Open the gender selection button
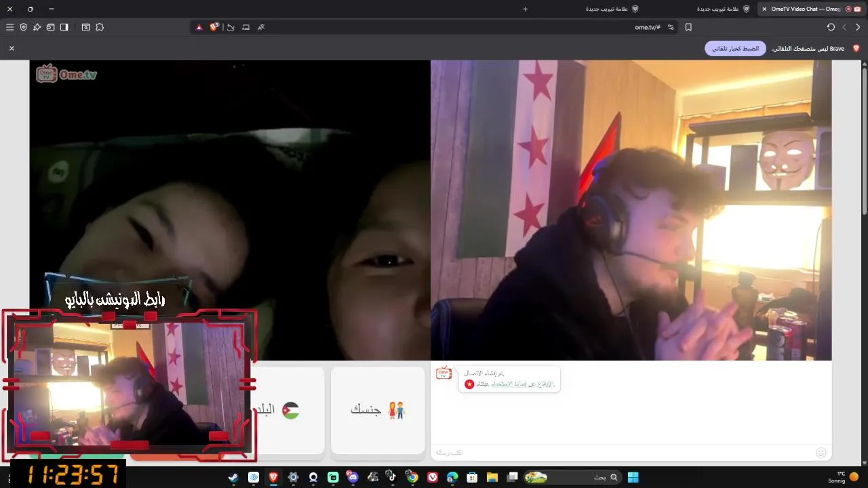Screen dimensions: 868x488 (378, 409)
